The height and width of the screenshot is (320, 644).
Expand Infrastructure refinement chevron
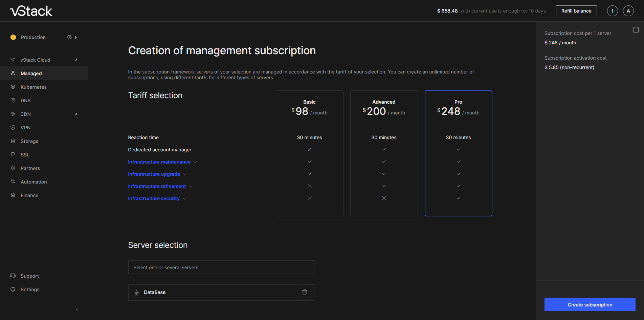[x=191, y=187]
